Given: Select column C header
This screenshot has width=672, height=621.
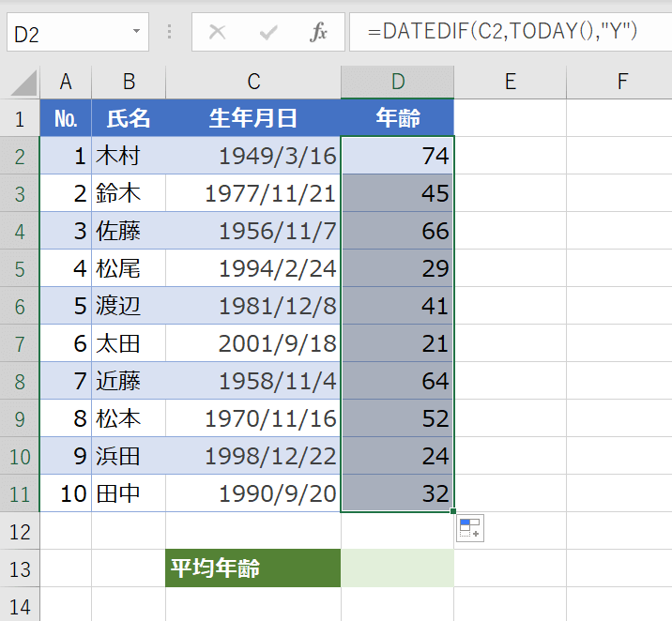Looking at the screenshot, I should pyautogui.click(x=253, y=83).
